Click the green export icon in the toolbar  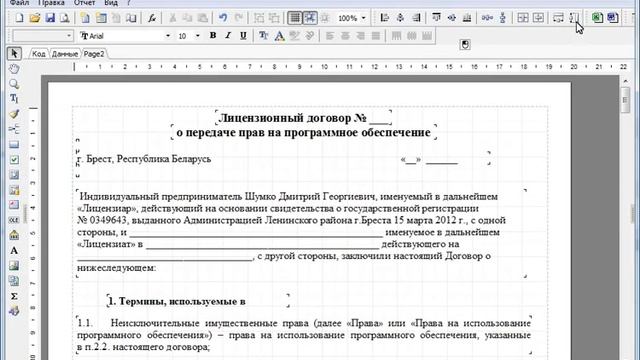pyautogui.click(x=597, y=18)
